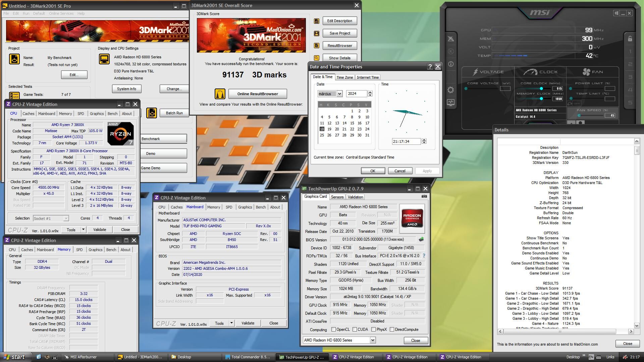Adjust the Afterburner memory clock slider

click(x=541, y=99)
